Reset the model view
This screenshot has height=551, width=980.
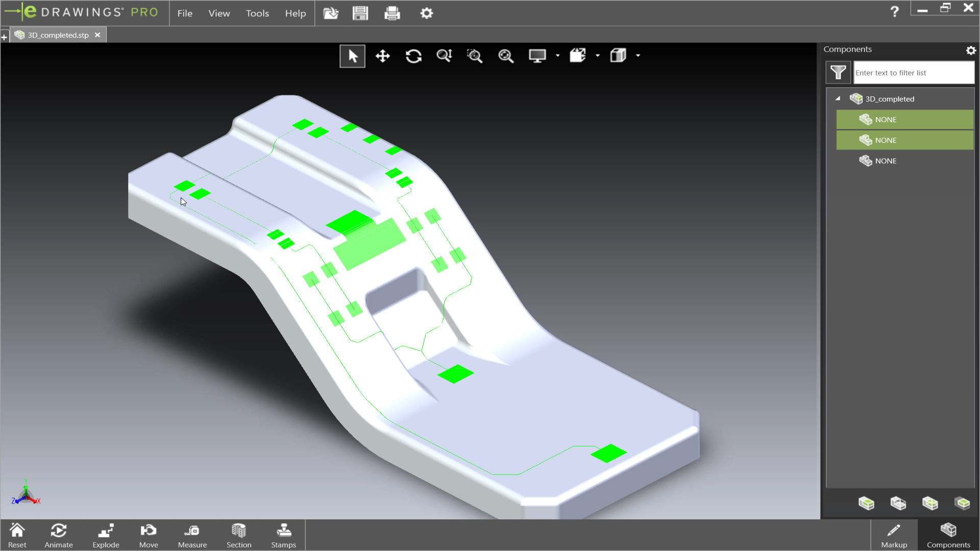[x=17, y=535]
